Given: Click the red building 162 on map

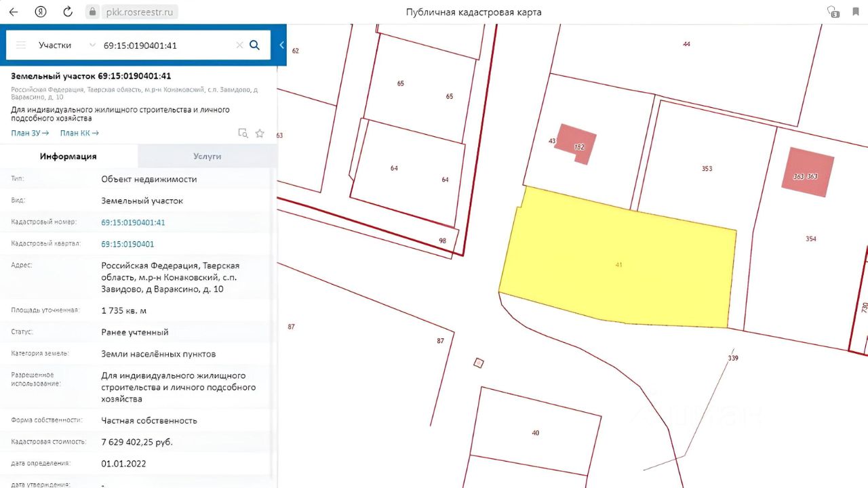Looking at the screenshot, I should tap(576, 144).
